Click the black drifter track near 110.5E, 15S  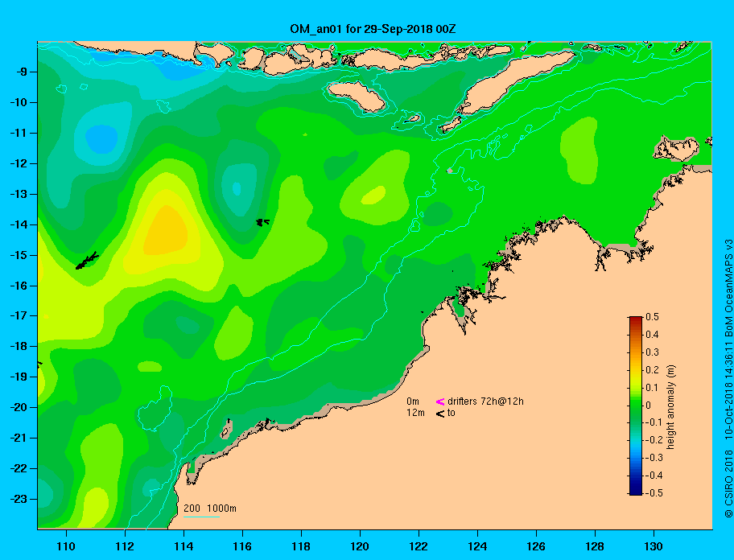[x=87, y=261]
